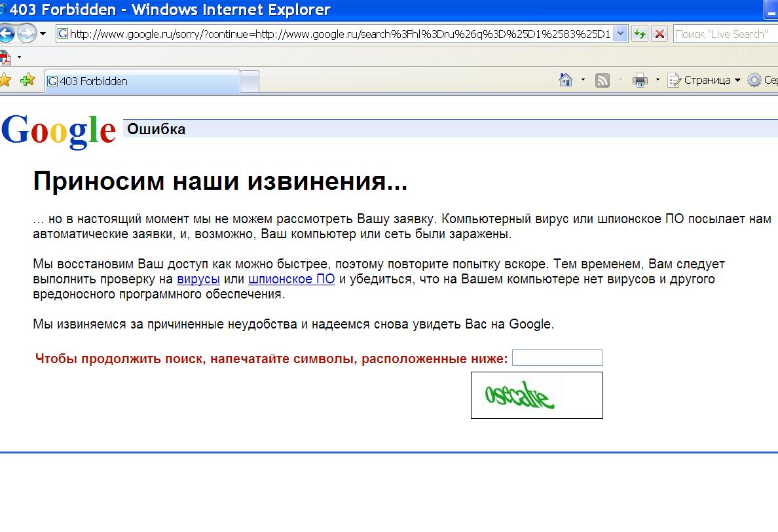Refresh the page with green arrows icon
The height and width of the screenshot is (532, 778).
point(640,34)
